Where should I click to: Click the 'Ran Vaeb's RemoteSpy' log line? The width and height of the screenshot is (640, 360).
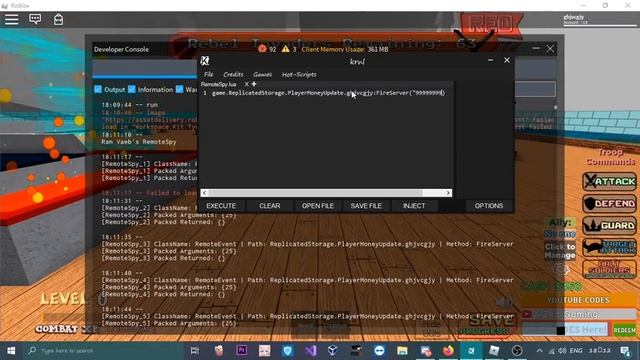pyautogui.click(x=139, y=142)
